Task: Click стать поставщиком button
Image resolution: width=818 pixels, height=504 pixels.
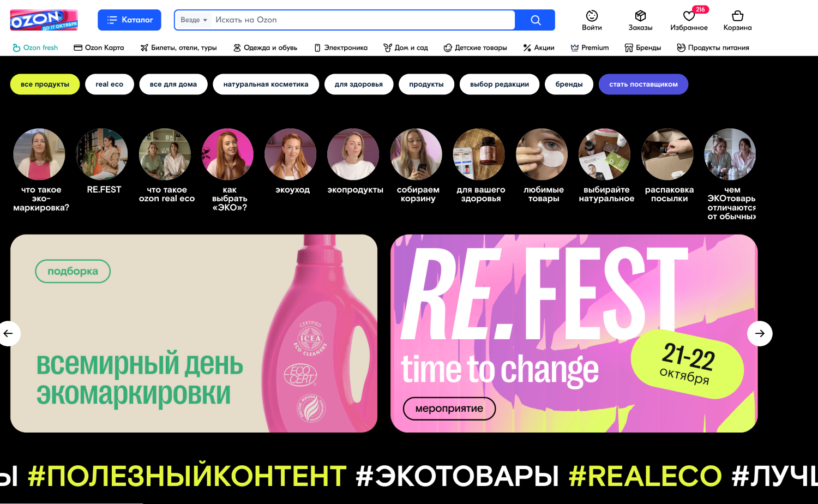Action: pos(643,84)
